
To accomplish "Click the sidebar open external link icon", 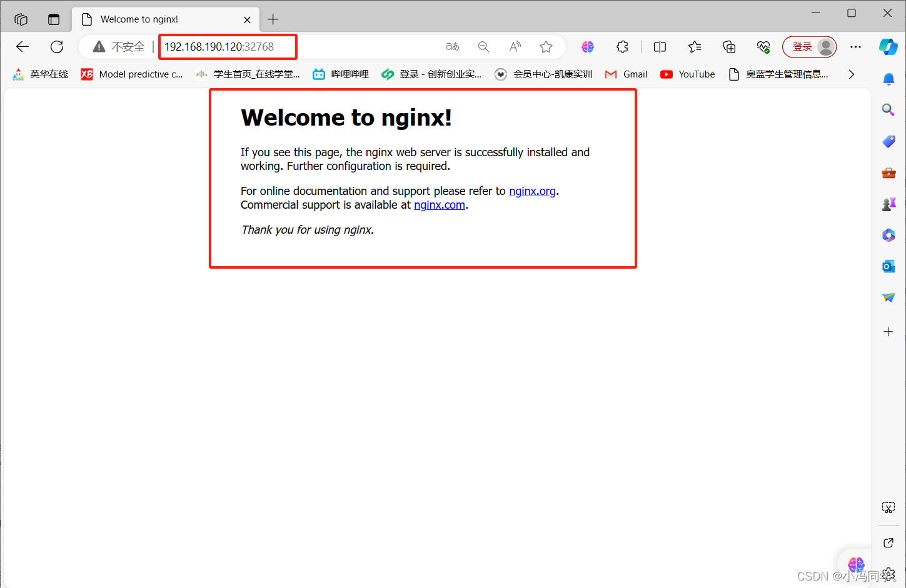I will pyautogui.click(x=888, y=542).
